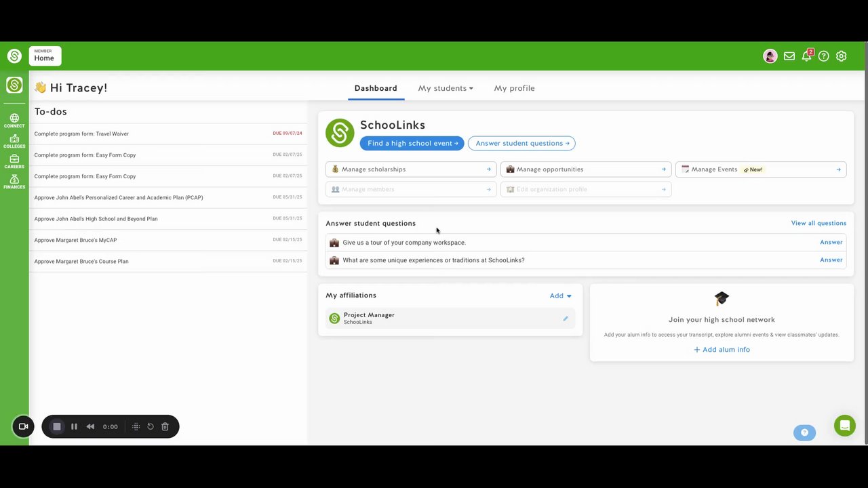
Task: Restart the recording
Action: point(151,426)
